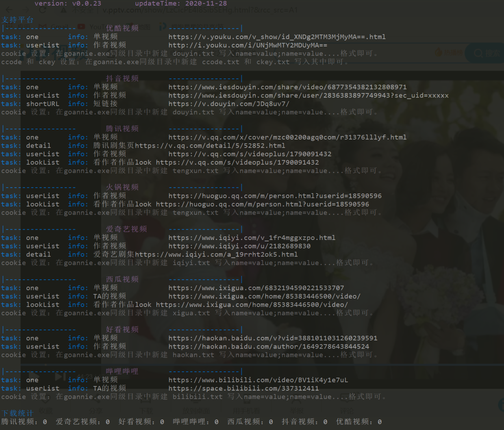Select the 腾讯视频 section header
This screenshot has width=504, height=430.
122,129
